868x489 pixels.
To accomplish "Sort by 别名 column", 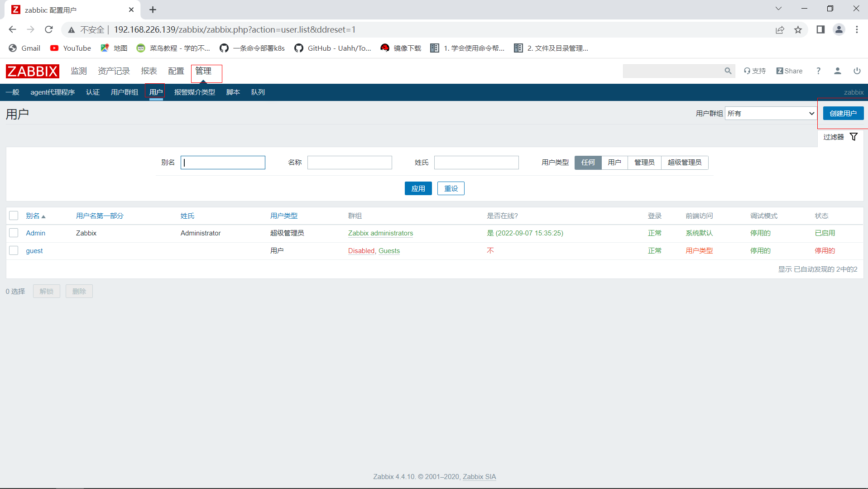I will 35,216.
